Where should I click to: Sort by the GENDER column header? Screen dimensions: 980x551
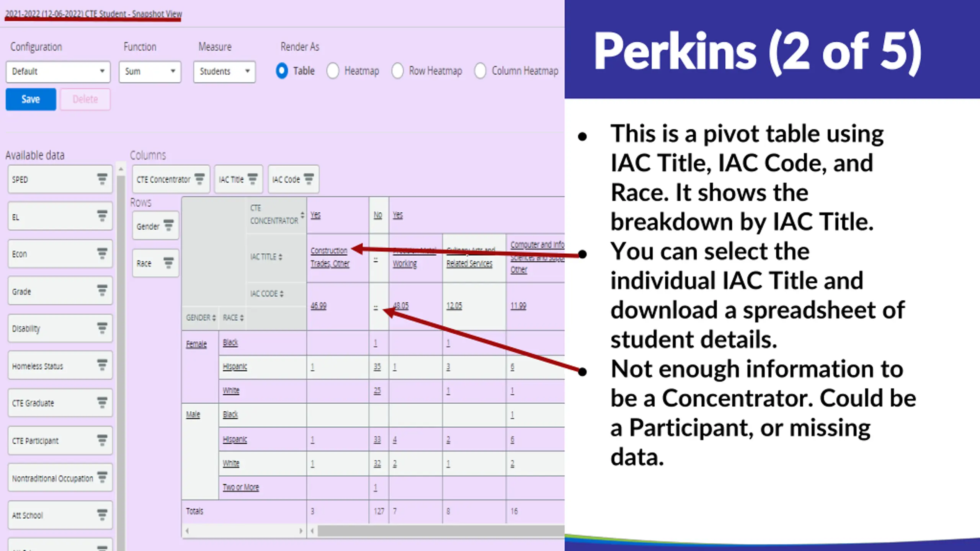201,318
